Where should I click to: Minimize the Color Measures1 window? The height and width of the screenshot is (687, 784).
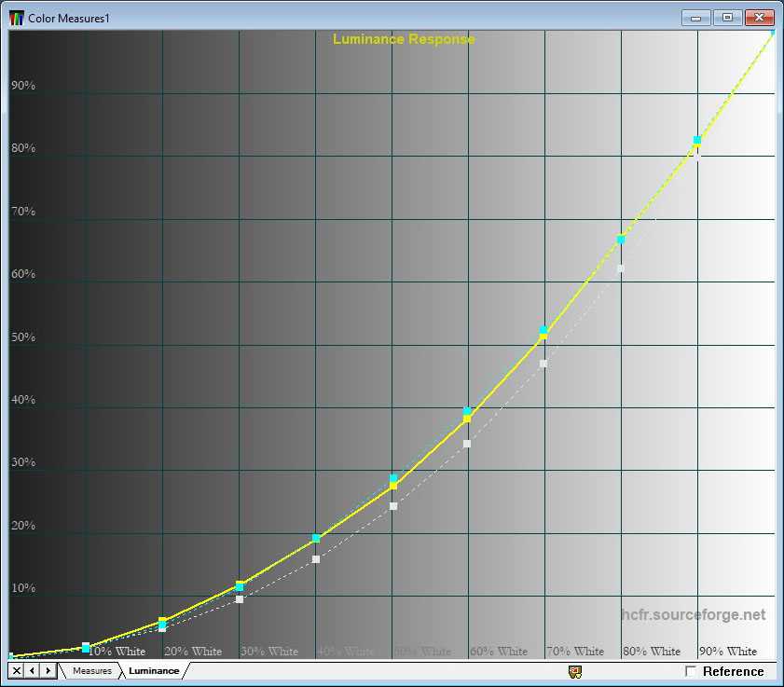(696, 18)
